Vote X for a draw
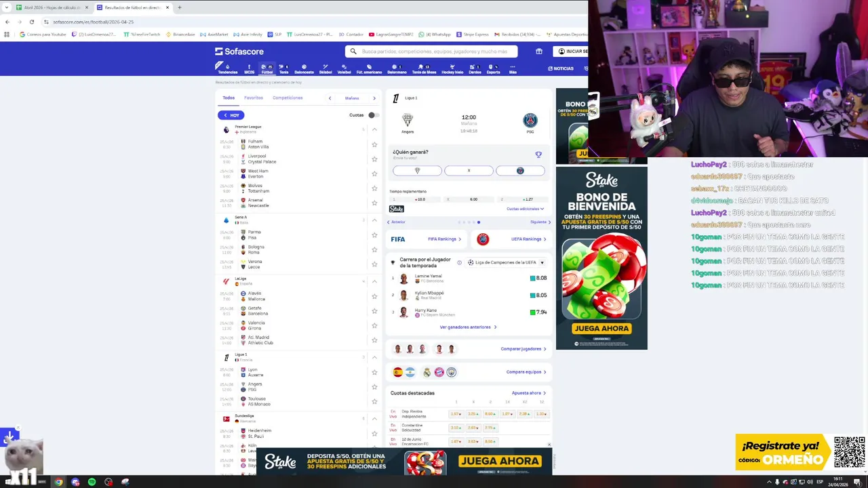868x488 pixels. coord(469,171)
